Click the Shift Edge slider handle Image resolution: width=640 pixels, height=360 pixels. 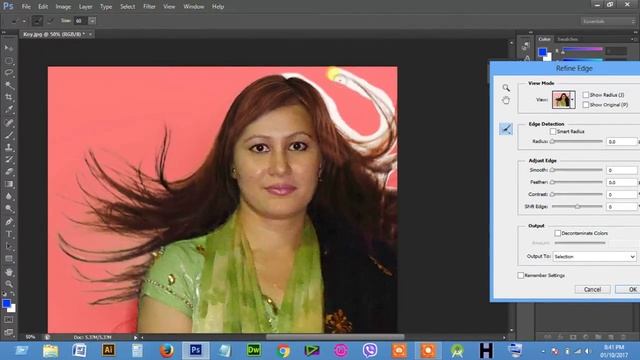pos(578,207)
